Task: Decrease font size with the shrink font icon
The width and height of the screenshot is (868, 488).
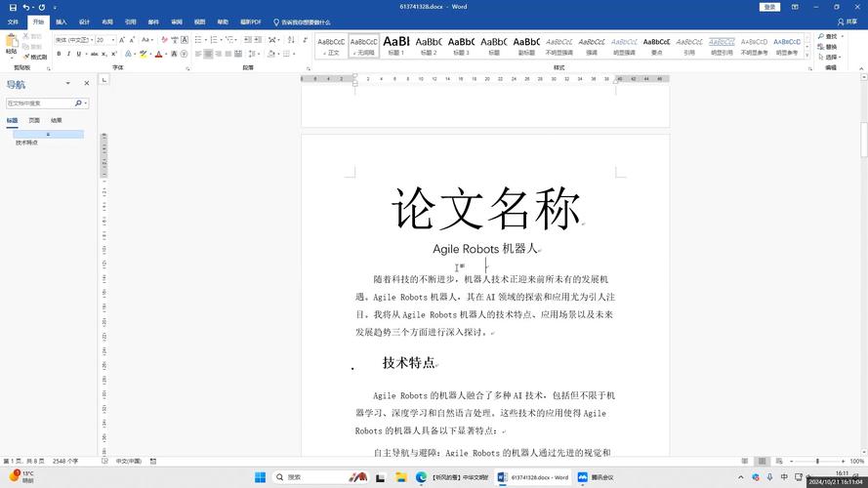Action: click(133, 40)
